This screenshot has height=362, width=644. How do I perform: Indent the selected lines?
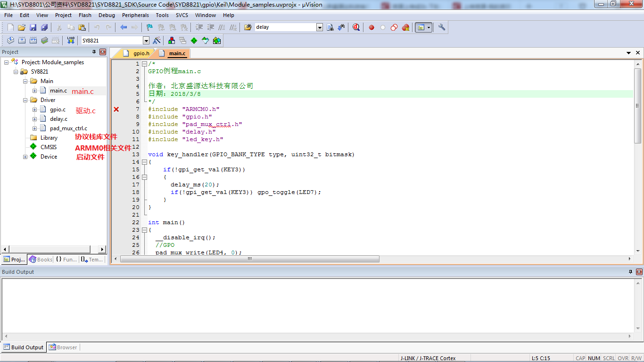point(199,27)
